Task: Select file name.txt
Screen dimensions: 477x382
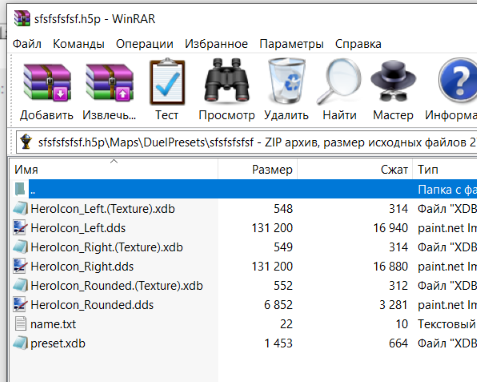Action: 53,324
